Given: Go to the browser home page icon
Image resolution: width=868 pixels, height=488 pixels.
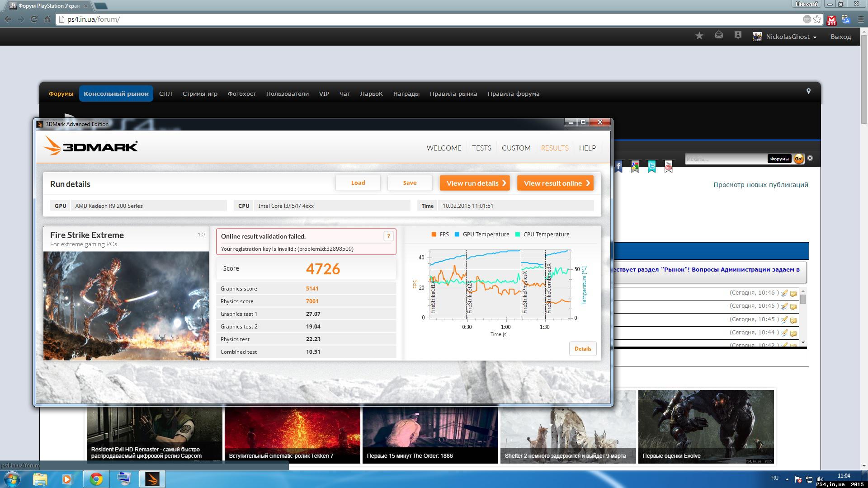Looking at the screenshot, I should 47,19.
